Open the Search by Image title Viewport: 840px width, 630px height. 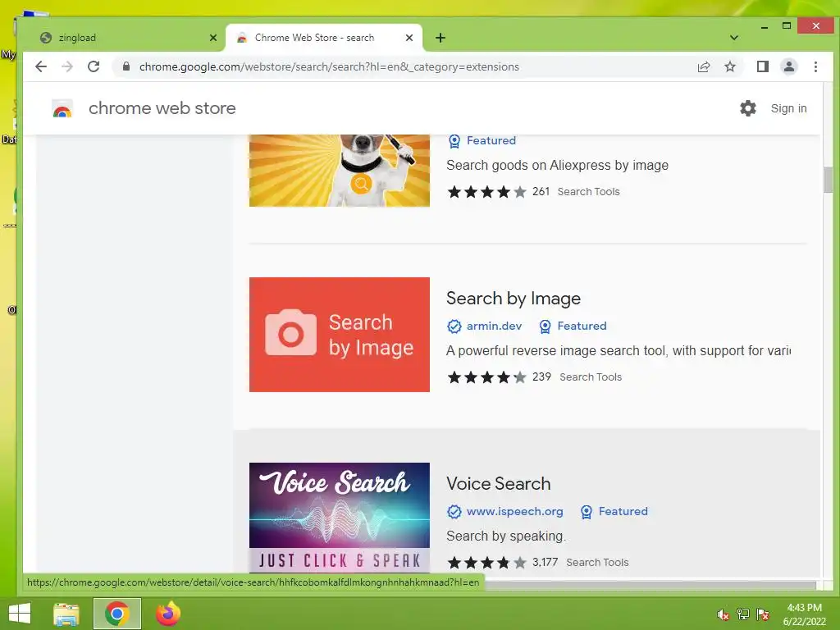[514, 299]
